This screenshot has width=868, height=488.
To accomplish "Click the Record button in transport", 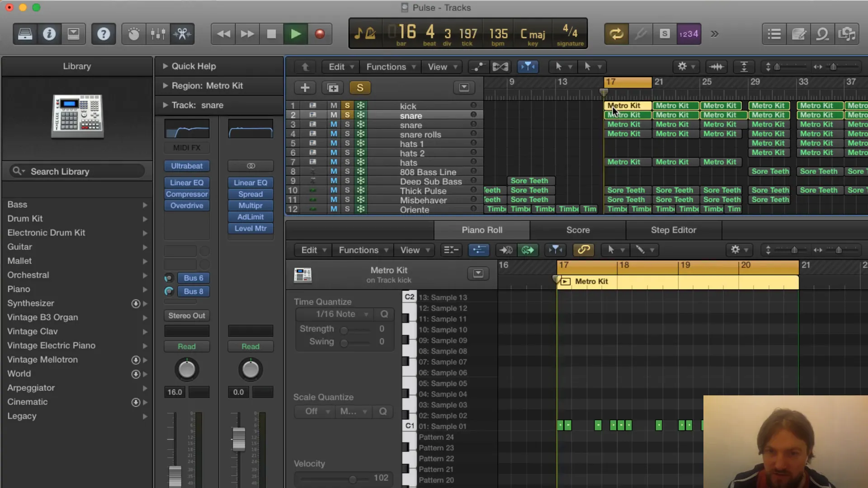I will click(320, 34).
